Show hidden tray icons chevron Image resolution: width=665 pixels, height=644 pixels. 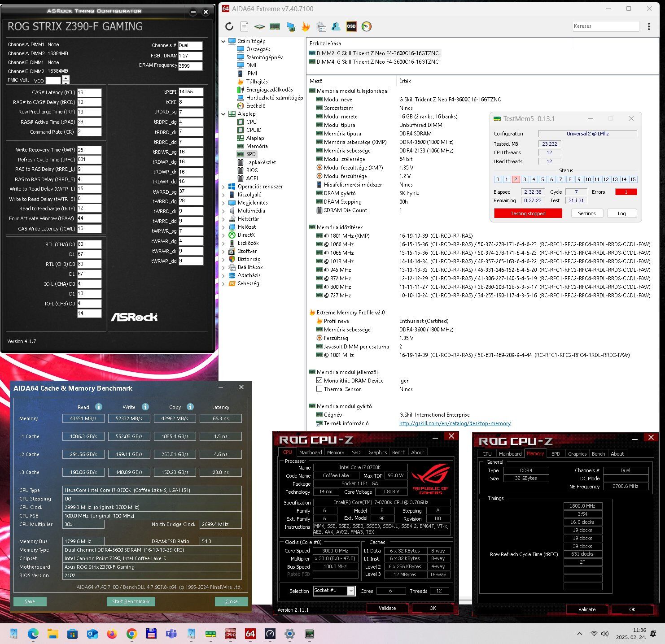coord(580,634)
